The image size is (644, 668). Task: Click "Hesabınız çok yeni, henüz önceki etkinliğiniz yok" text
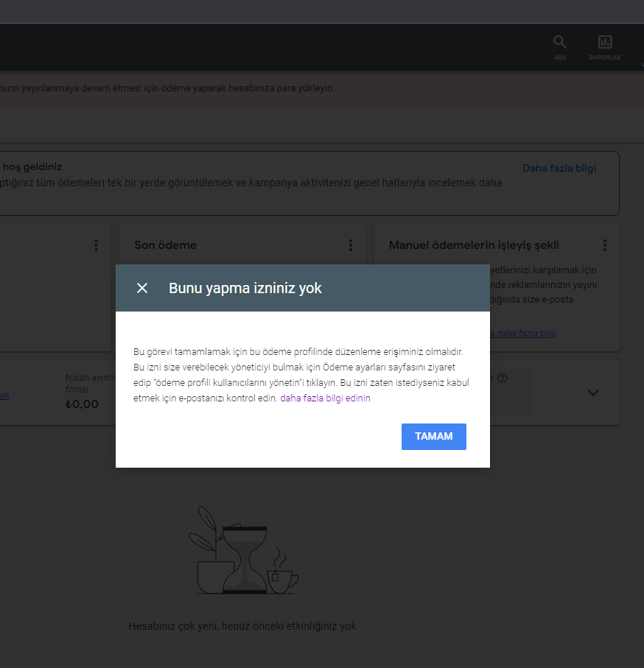[x=242, y=626]
